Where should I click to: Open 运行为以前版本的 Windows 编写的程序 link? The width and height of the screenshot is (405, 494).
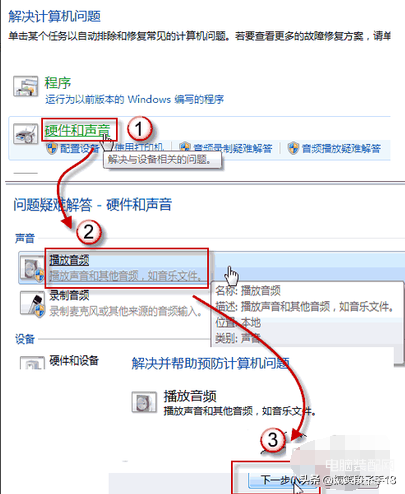134,99
